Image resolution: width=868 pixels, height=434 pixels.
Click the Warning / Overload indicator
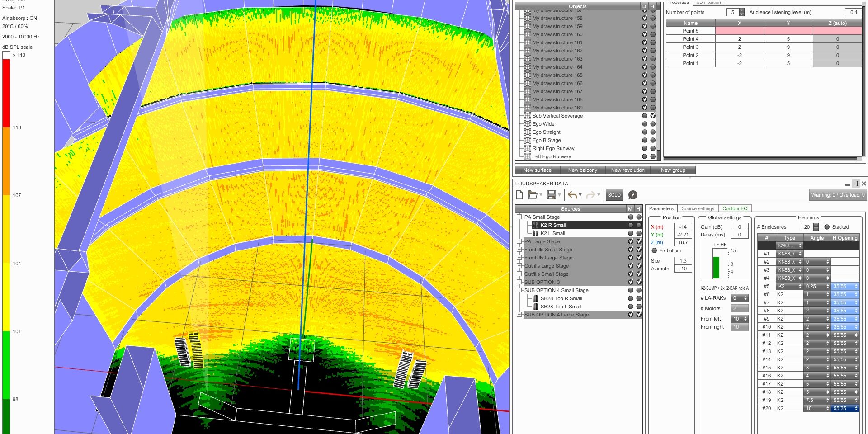[838, 195]
